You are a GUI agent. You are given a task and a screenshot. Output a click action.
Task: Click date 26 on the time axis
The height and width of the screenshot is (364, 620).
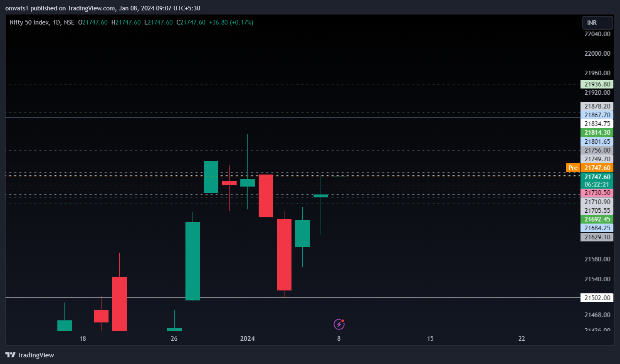(x=174, y=339)
